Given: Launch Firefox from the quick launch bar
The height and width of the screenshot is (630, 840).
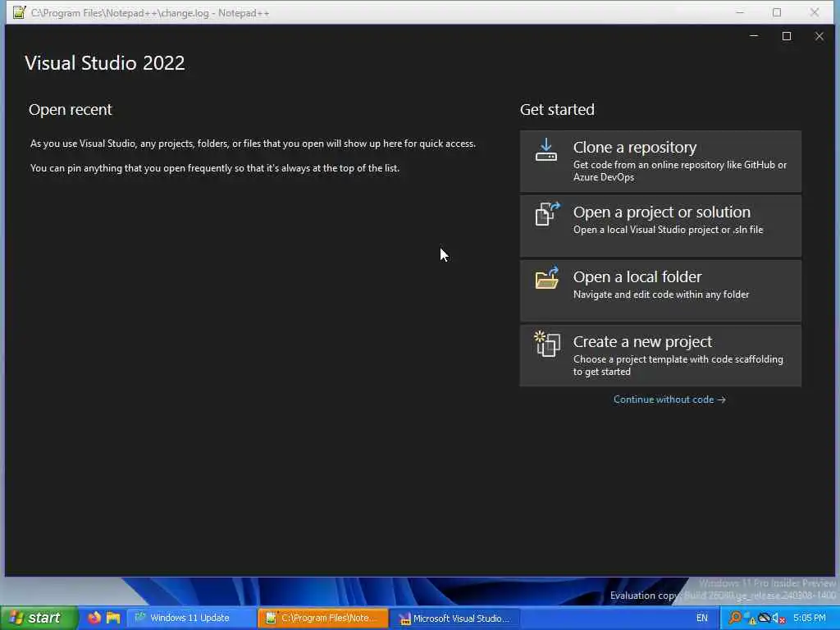Looking at the screenshot, I should click(x=94, y=618).
